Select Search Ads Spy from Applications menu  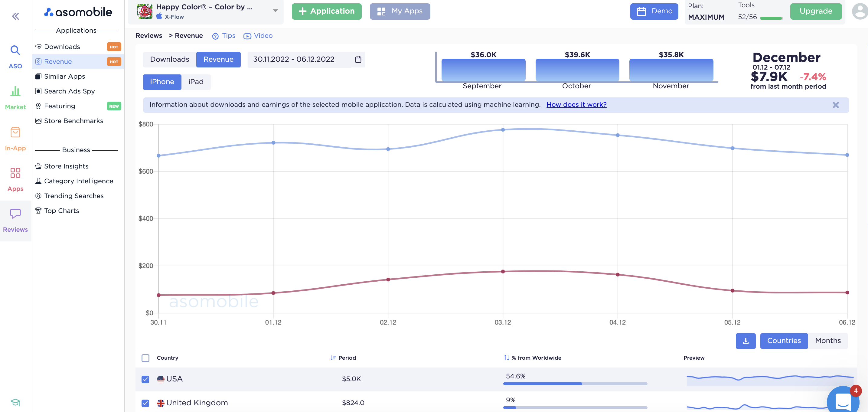tap(70, 91)
